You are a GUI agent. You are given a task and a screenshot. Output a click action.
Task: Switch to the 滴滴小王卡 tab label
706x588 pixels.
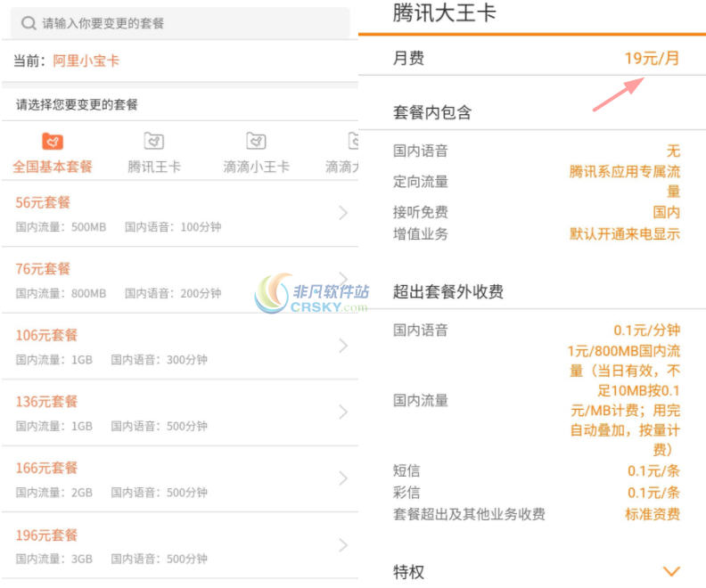(257, 167)
